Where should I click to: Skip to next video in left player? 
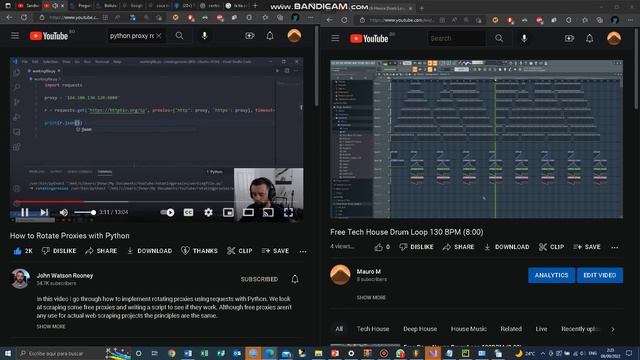click(x=44, y=212)
